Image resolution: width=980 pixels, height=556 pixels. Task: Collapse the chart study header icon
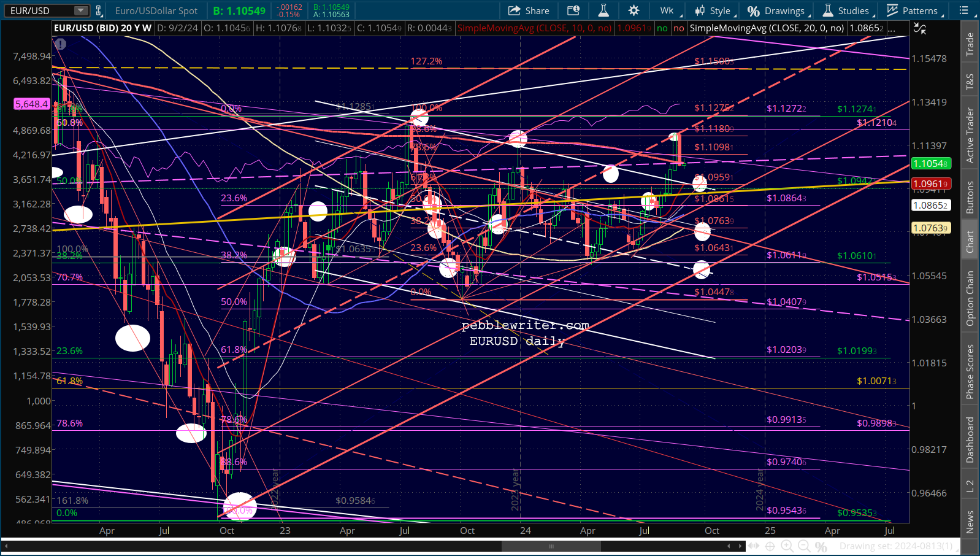click(x=919, y=28)
